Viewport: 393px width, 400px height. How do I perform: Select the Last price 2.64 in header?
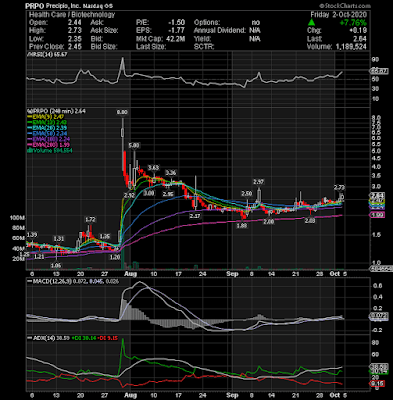[x=360, y=39]
